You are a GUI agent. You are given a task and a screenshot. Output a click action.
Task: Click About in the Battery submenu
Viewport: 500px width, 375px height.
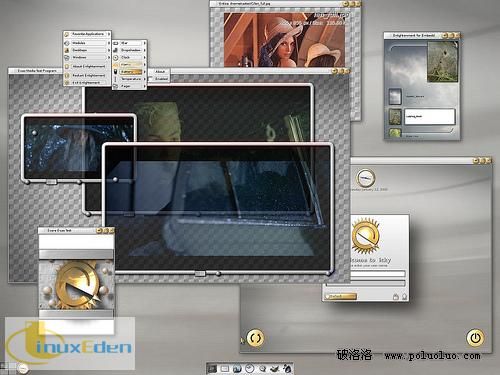160,71
